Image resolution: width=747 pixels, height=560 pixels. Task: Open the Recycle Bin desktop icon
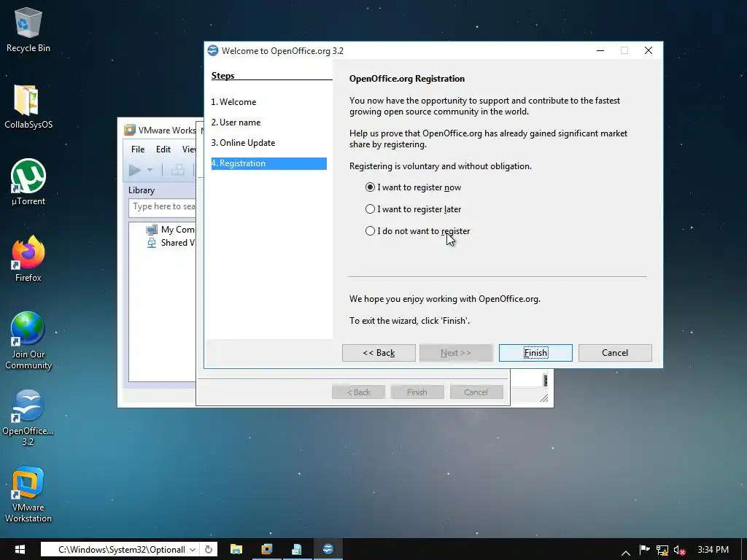(x=28, y=29)
